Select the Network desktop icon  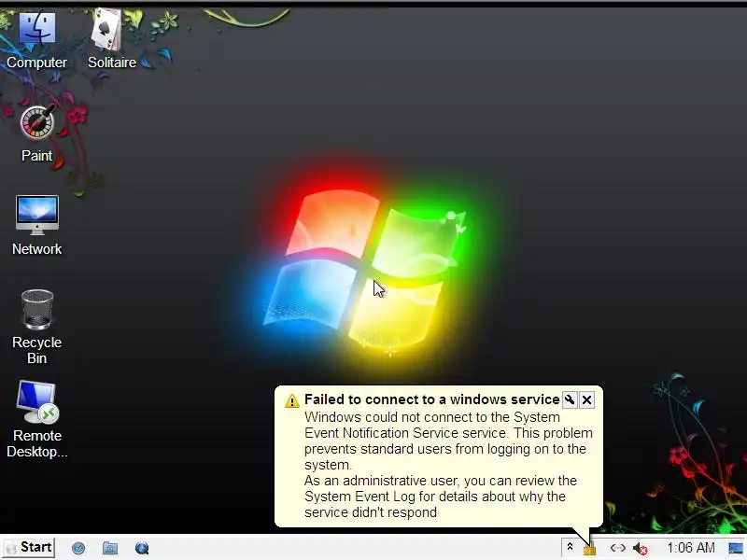[x=36, y=226]
